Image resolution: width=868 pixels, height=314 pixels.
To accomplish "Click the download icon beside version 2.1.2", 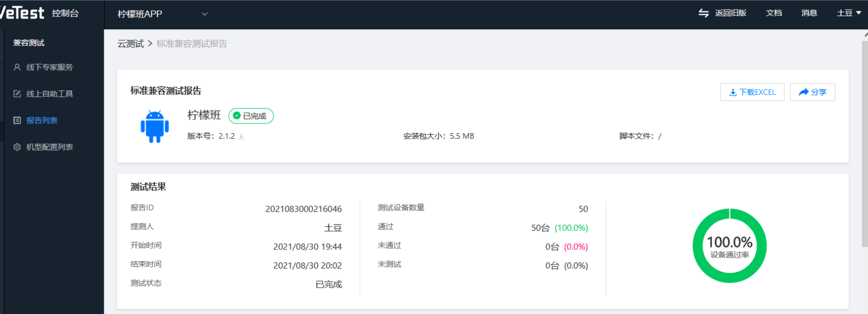I will [x=241, y=136].
